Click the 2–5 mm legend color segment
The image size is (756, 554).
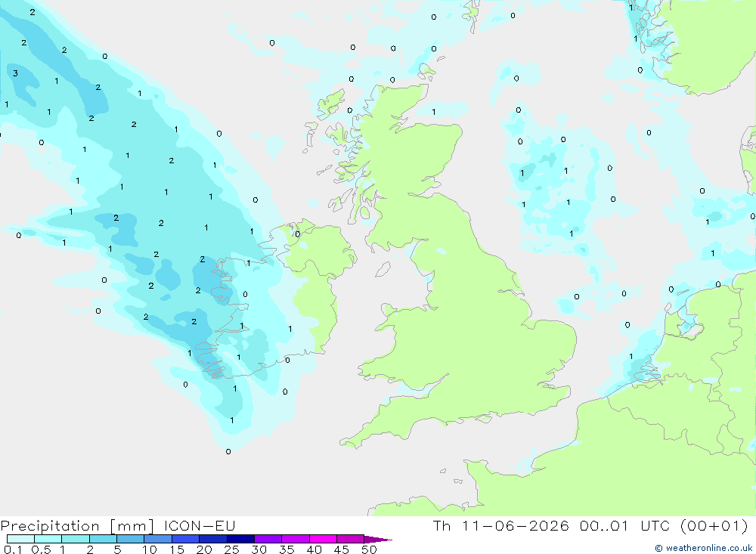coord(103,539)
